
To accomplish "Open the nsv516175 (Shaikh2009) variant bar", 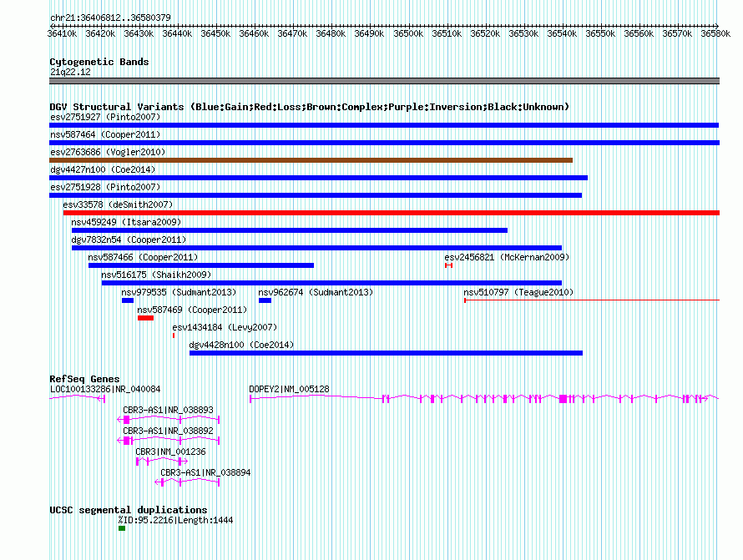I will [331, 283].
